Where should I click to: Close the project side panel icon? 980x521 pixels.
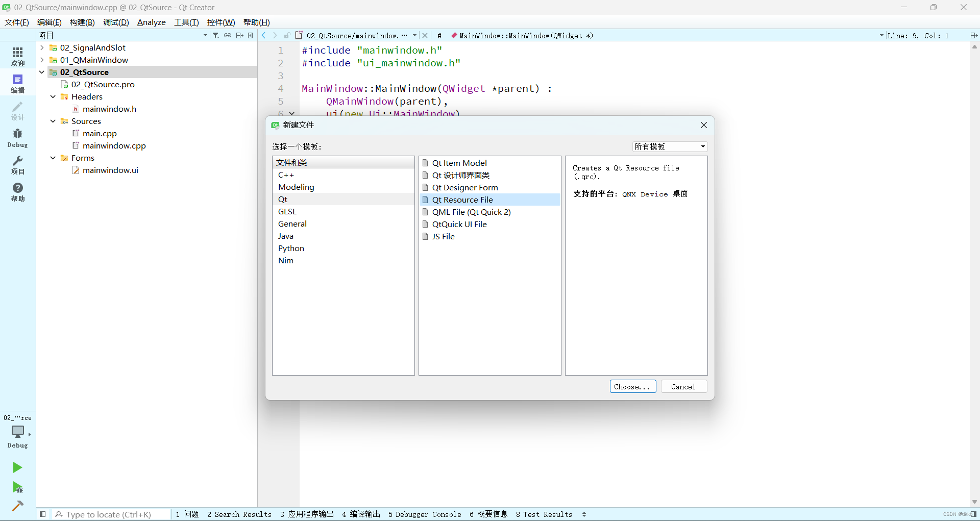(x=250, y=35)
